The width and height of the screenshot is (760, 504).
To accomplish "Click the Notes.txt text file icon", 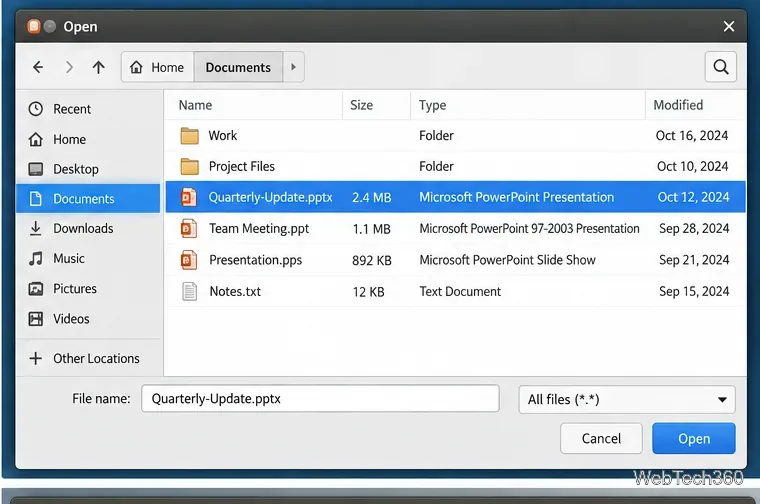I will (x=190, y=291).
